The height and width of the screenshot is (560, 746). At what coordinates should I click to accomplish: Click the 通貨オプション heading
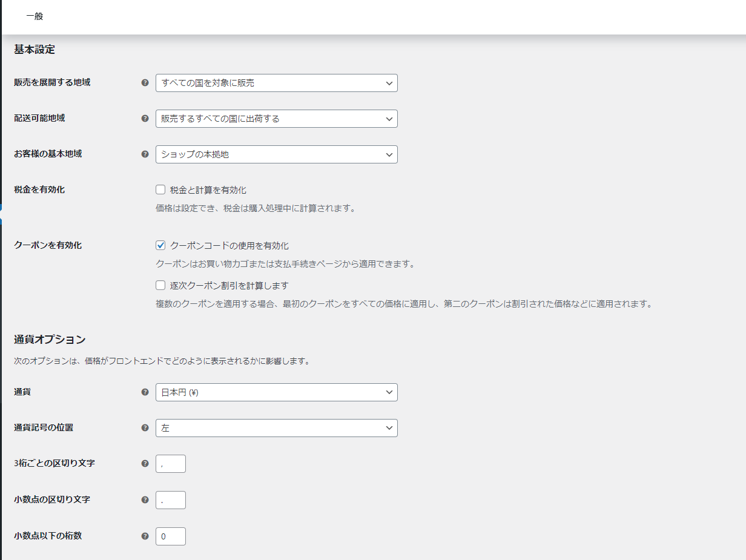click(x=50, y=339)
